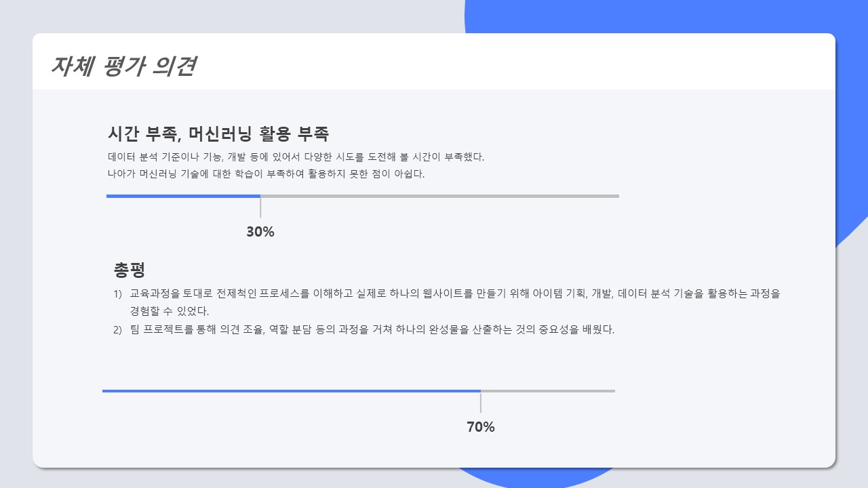Click the blue filled part of the 30% bar
The height and width of the screenshot is (488, 868).
pyautogui.click(x=183, y=196)
